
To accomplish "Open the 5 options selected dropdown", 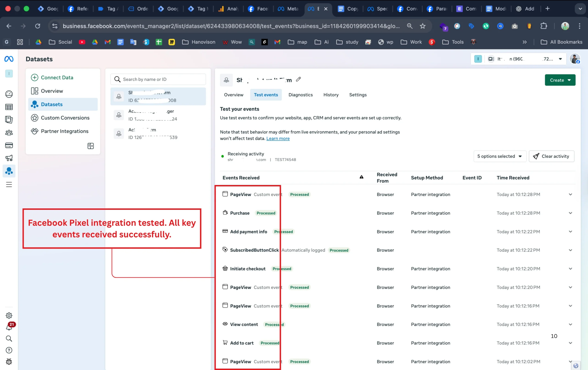I will (499, 156).
